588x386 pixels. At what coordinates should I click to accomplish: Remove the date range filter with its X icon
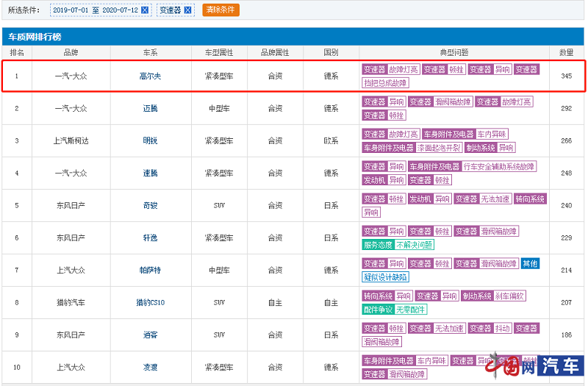point(145,10)
